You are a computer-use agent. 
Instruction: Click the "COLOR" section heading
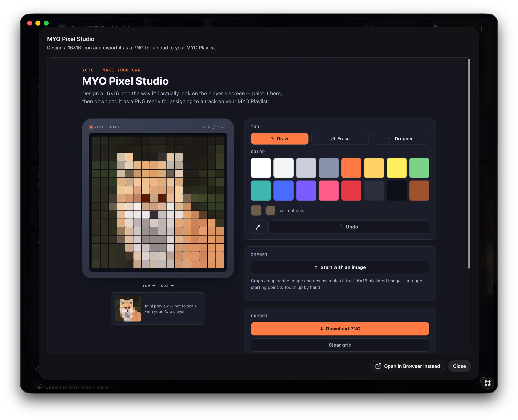(258, 152)
